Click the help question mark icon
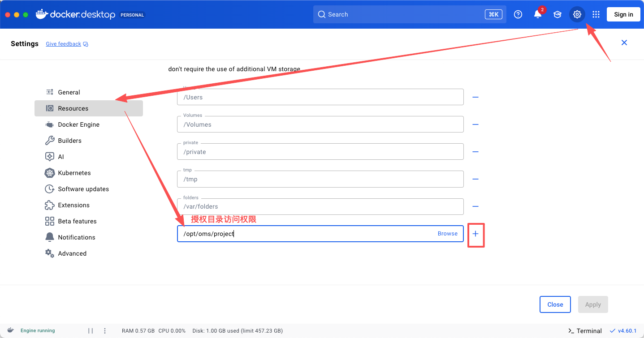Viewport: 644px width, 338px height. (x=518, y=14)
